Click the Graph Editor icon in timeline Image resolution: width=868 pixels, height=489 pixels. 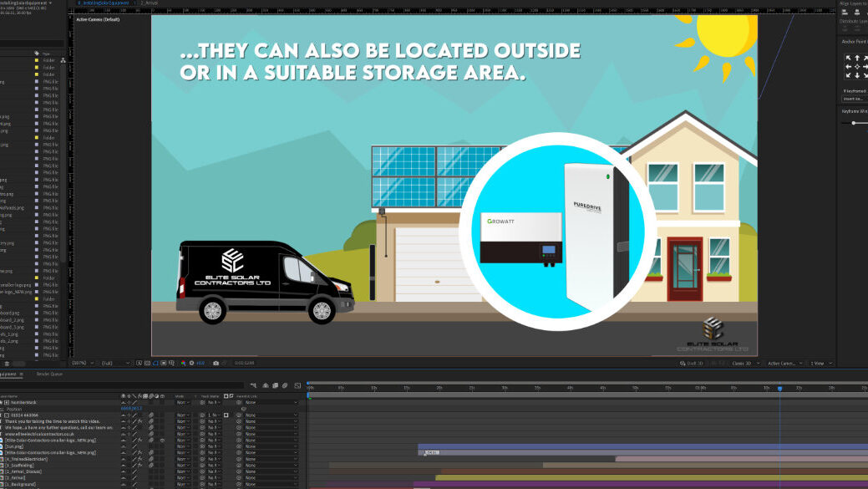click(297, 385)
